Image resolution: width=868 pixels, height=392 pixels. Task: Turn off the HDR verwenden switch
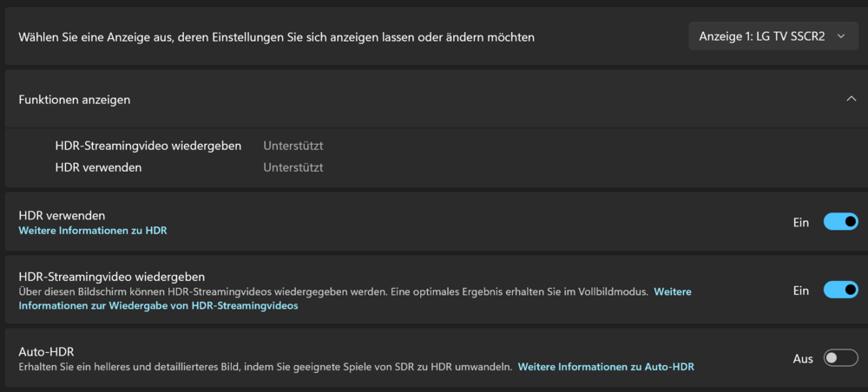click(840, 222)
